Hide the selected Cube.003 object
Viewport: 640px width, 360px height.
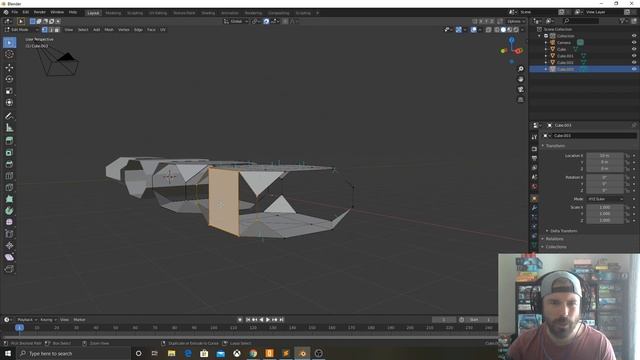[x=634, y=69]
